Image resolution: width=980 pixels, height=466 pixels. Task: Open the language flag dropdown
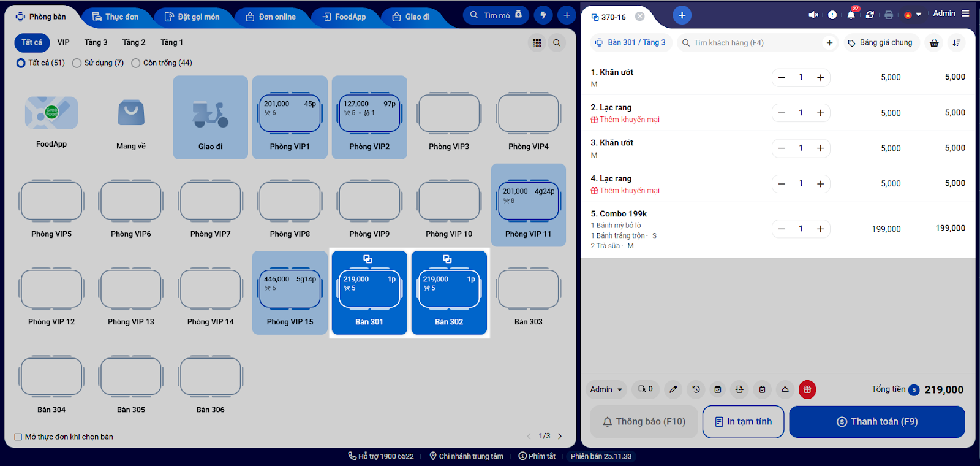(913, 15)
